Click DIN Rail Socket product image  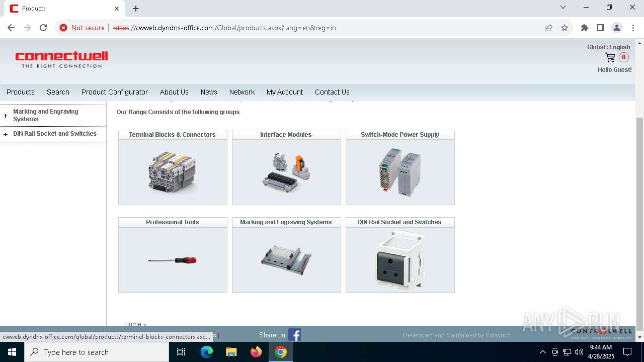pos(400,260)
